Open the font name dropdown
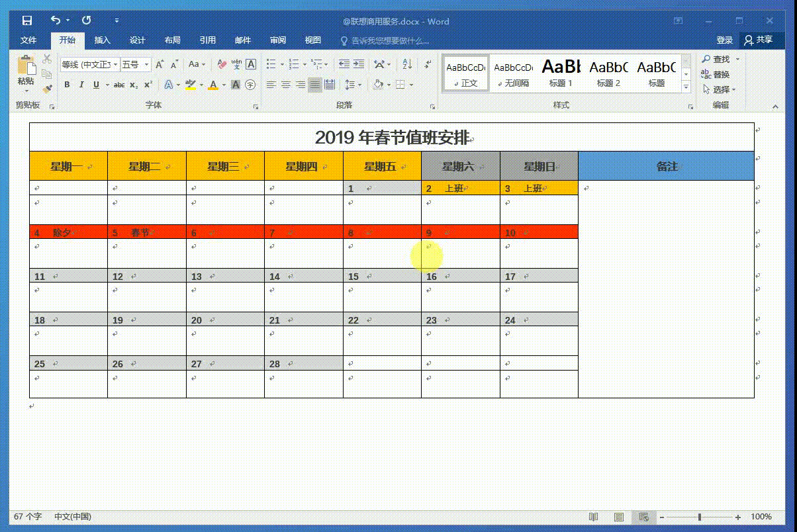The image size is (797, 532). (x=116, y=65)
